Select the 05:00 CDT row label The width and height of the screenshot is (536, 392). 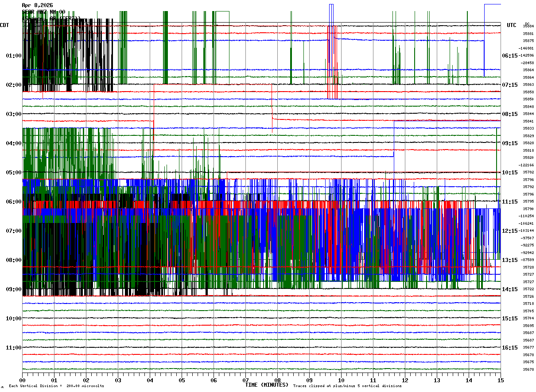point(13,173)
